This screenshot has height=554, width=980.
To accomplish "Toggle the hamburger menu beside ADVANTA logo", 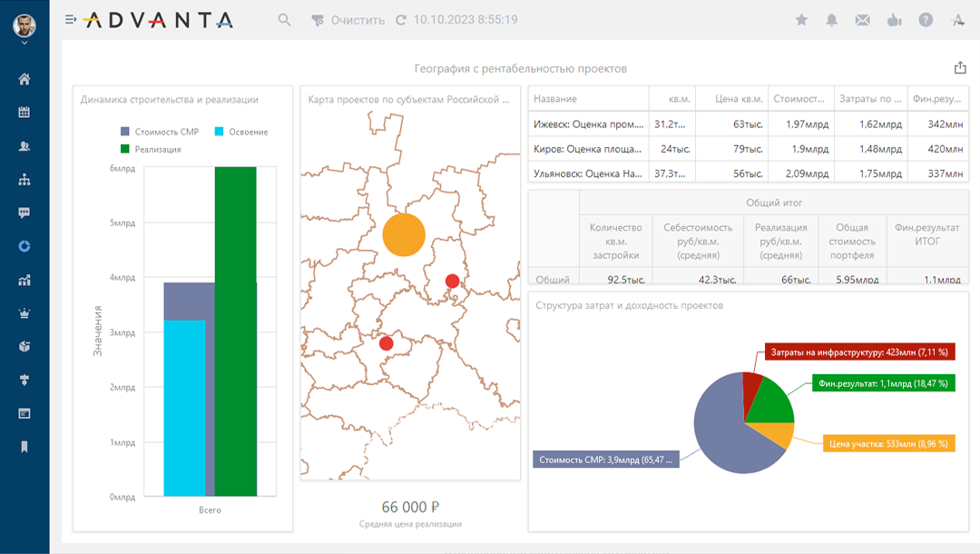I will click(71, 20).
